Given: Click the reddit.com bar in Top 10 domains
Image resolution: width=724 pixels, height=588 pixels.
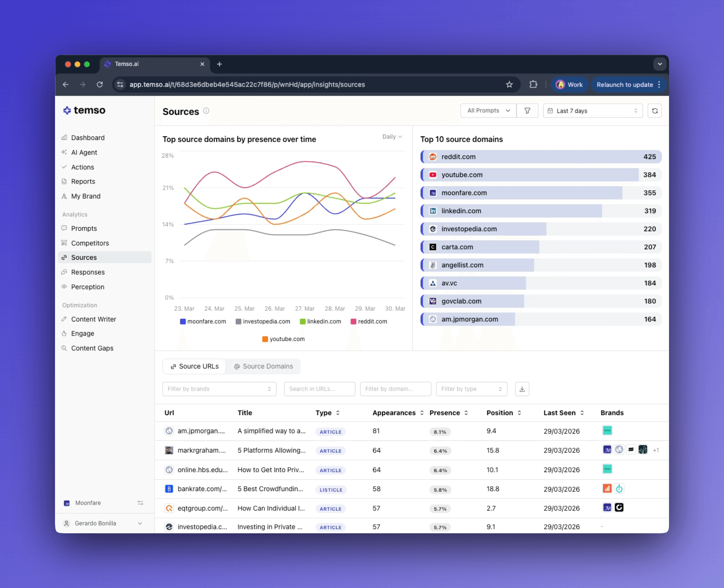Looking at the screenshot, I should [x=541, y=157].
